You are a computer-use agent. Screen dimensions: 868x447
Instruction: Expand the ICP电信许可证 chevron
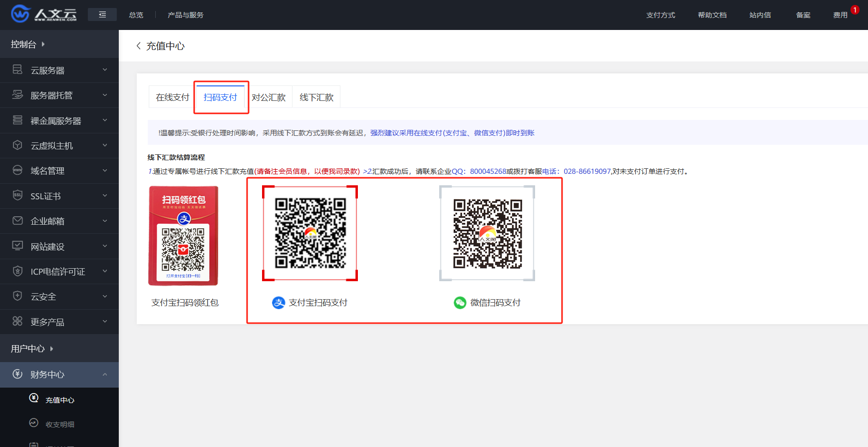coord(105,271)
